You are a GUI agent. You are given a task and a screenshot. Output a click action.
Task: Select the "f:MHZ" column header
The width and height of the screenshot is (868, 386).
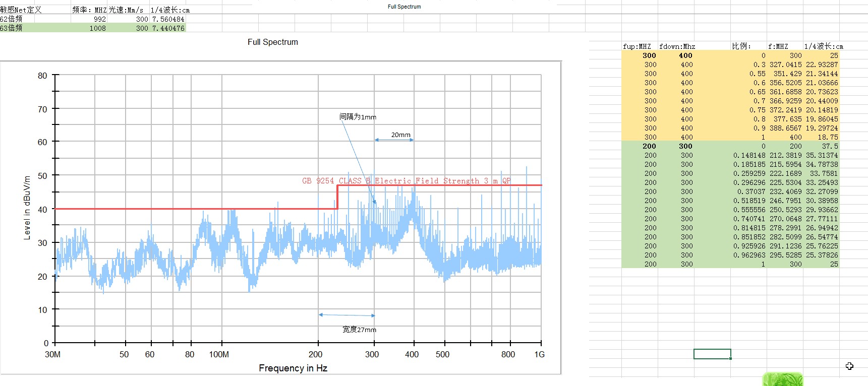[x=778, y=46]
